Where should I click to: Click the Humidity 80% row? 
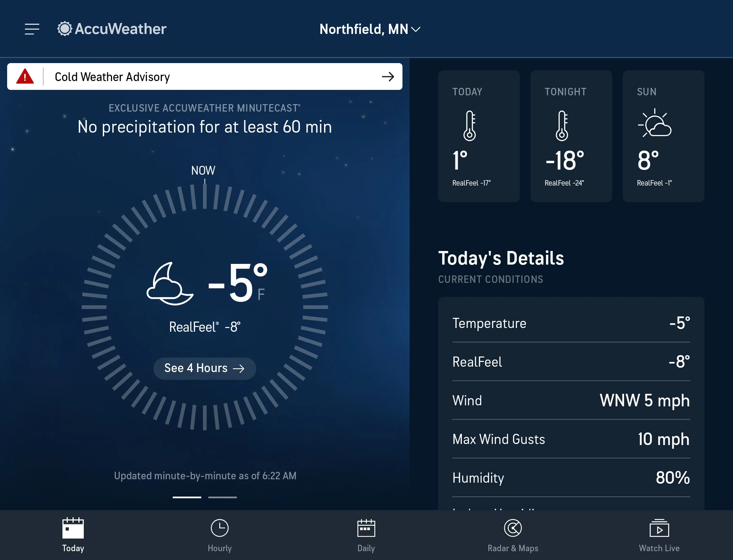pyautogui.click(x=571, y=478)
